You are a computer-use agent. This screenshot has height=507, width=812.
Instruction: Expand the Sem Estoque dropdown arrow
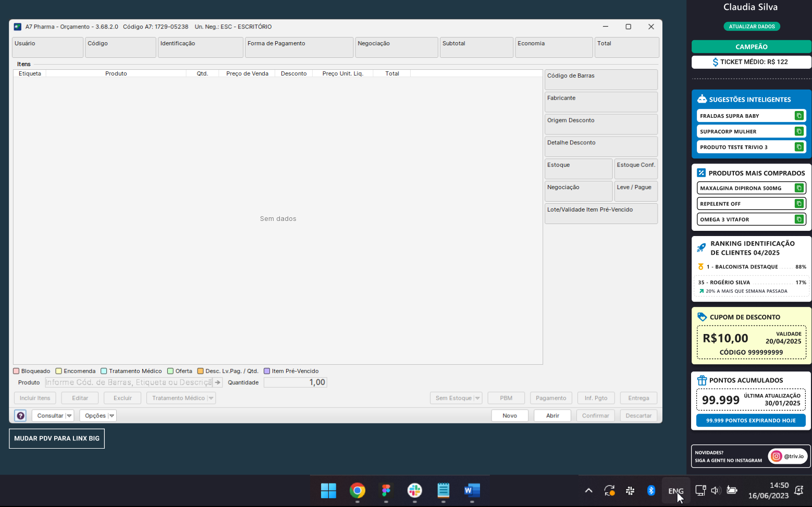point(477,398)
